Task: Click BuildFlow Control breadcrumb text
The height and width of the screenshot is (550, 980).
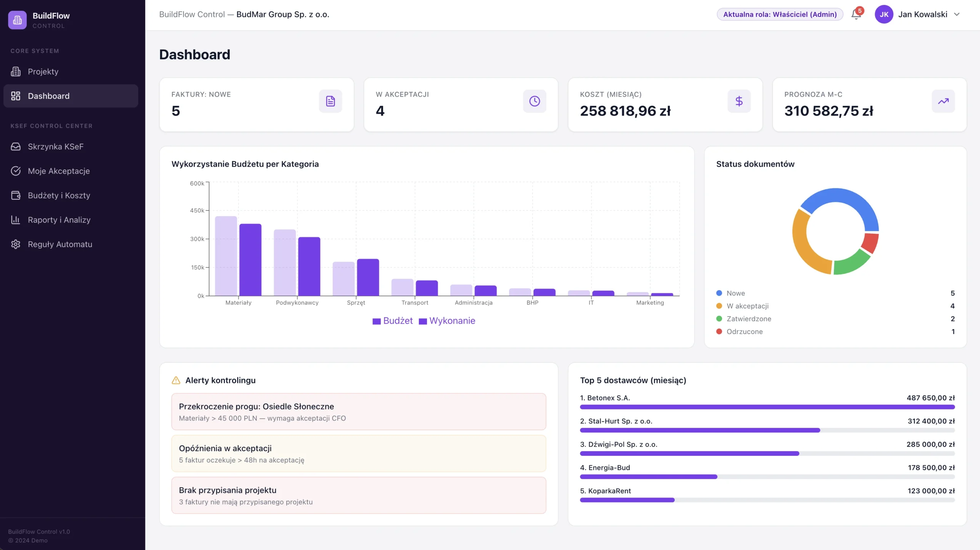Action: [x=192, y=15]
